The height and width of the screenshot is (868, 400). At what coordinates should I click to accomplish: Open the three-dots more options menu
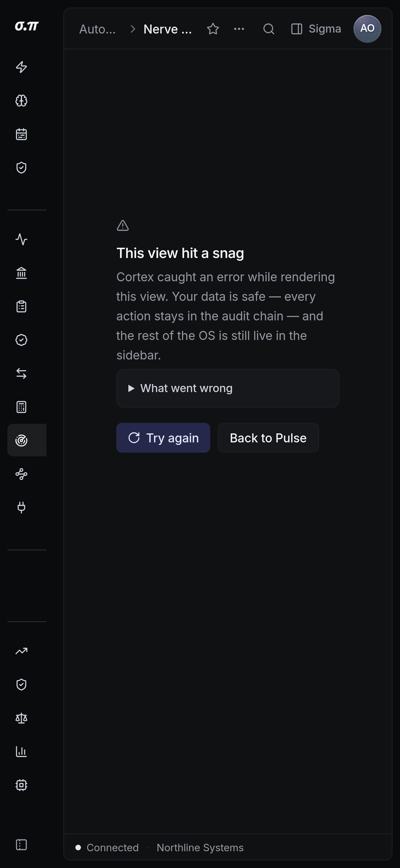239,29
